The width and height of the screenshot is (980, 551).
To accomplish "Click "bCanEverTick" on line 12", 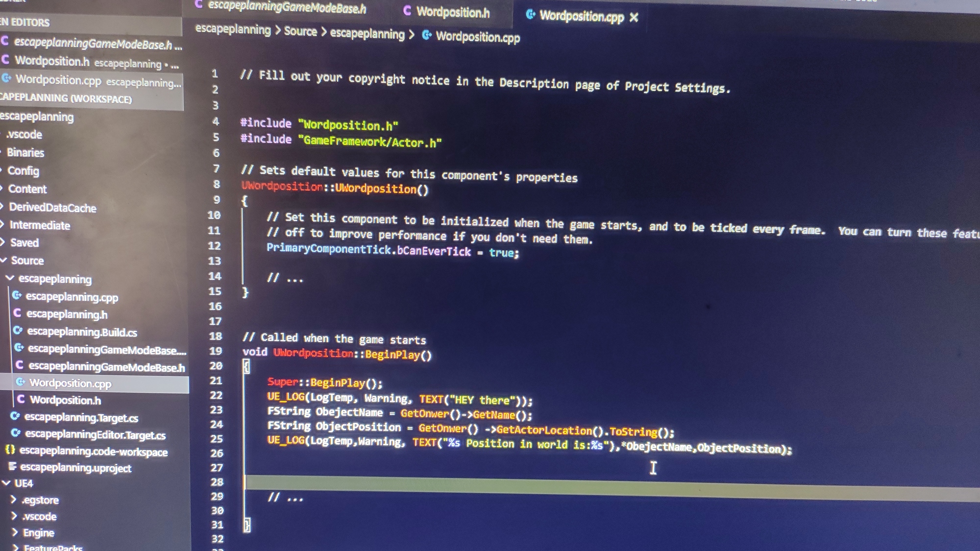I will click(434, 251).
